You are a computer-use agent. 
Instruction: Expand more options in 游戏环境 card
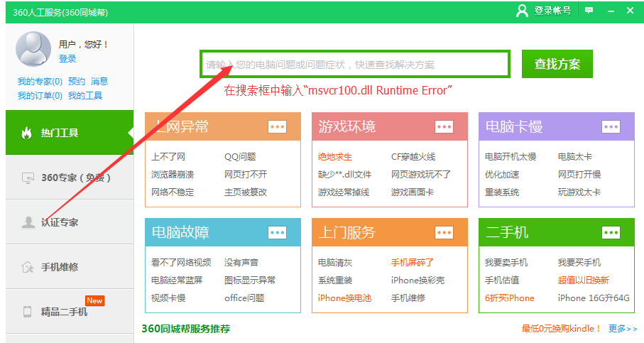click(444, 126)
